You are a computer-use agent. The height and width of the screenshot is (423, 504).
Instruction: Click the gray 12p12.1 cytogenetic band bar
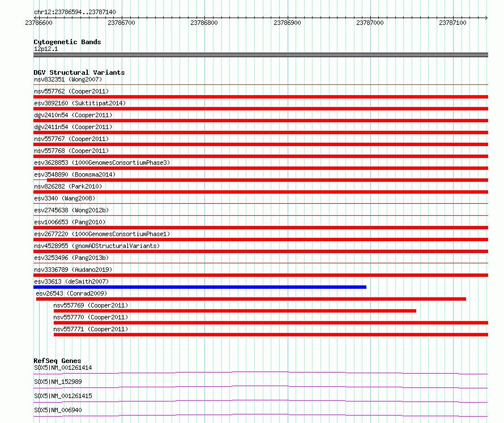coord(260,55)
